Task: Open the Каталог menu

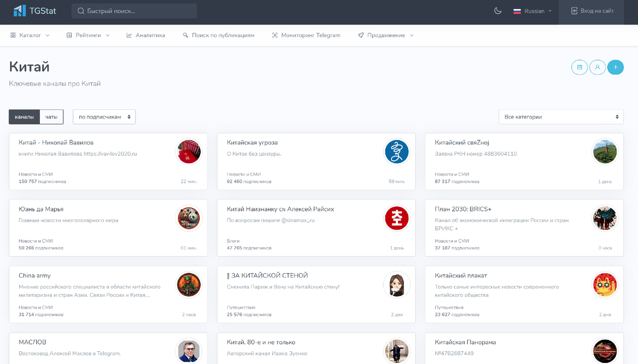Action: [x=30, y=35]
